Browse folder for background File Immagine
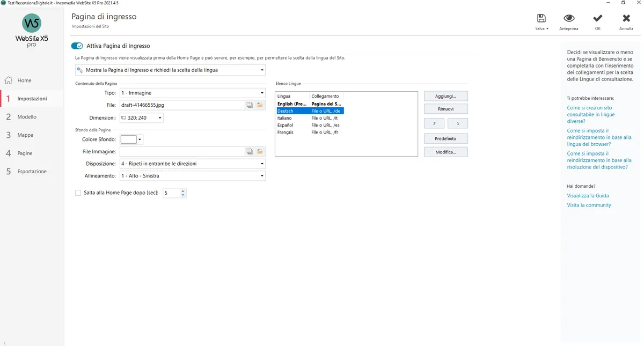 (x=260, y=152)
